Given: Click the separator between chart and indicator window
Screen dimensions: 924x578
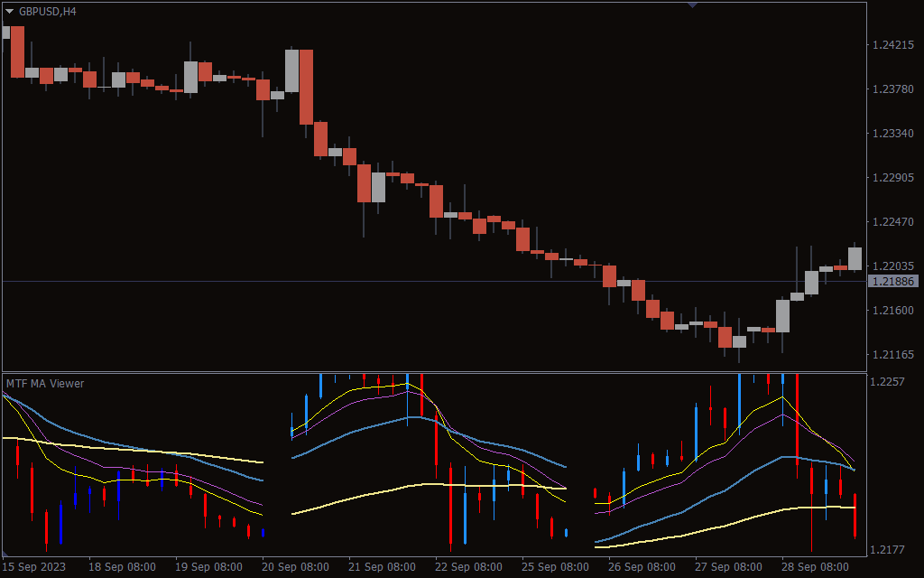Looking at the screenshot, I should tap(434, 372).
